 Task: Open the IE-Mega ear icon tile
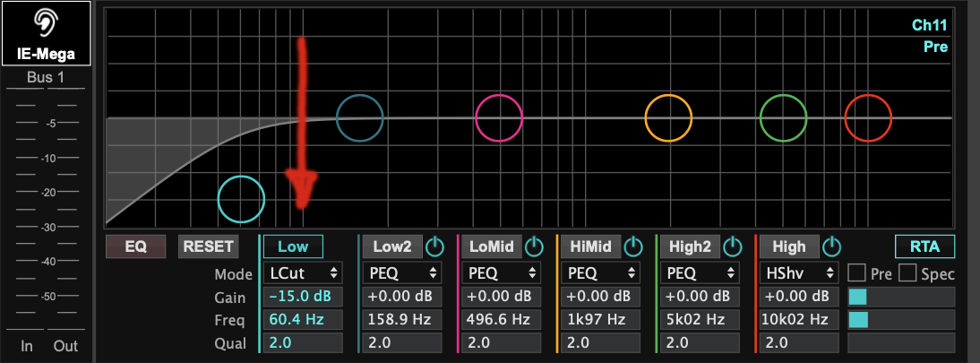[47, 33]
